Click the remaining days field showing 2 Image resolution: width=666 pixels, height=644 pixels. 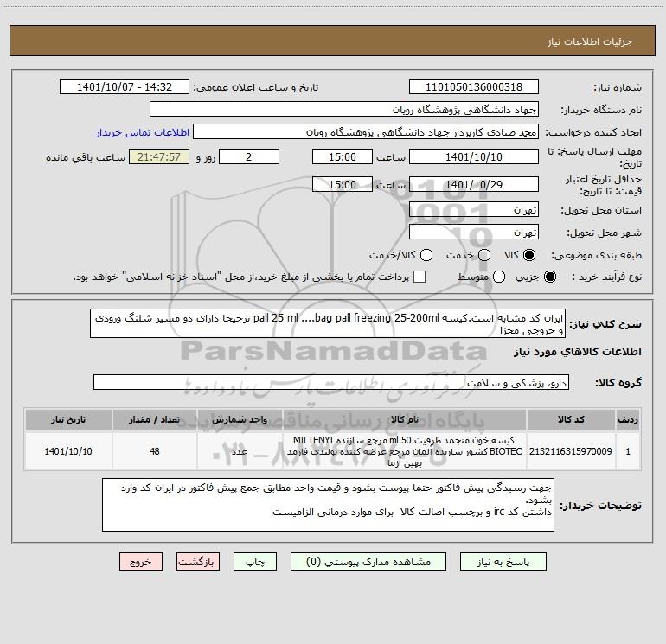click(x=249, y=157)
